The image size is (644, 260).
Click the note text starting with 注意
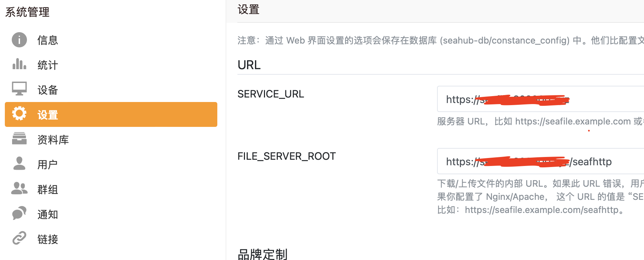(441, 40)
